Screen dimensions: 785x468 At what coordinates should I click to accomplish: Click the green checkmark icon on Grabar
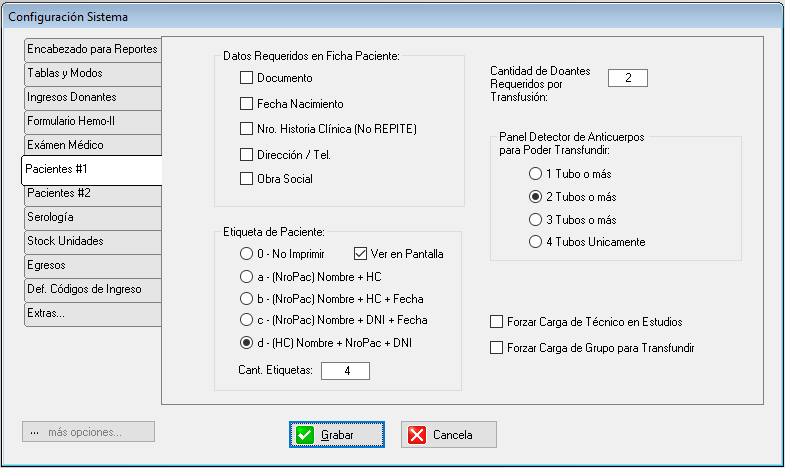[x=305, y=435]
